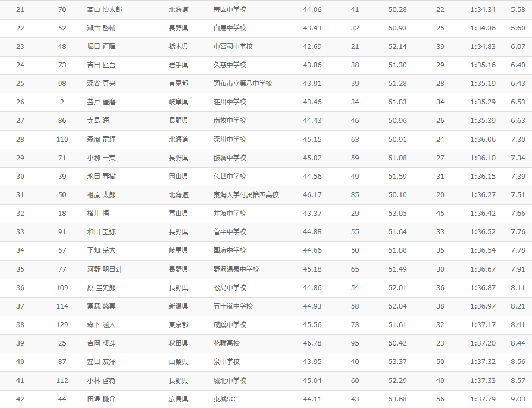532x408 pixels.
Task: Click total time 1:36.06
Action: (483, 140)
